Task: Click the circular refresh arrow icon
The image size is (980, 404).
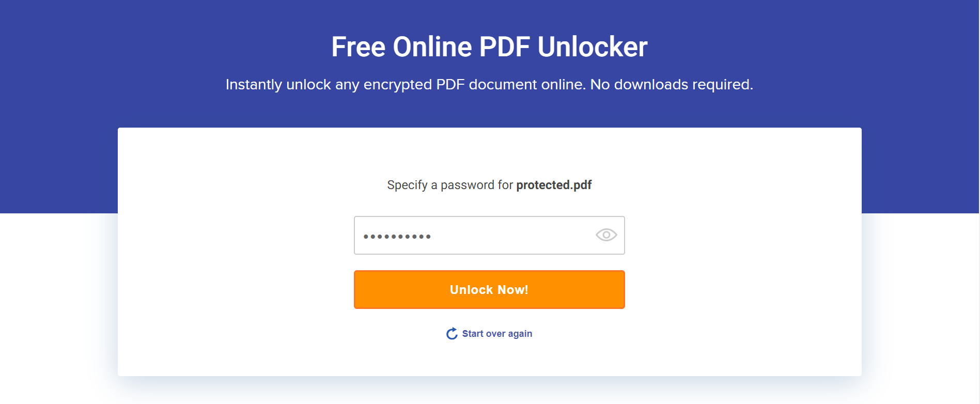Action: click(452, 334)
